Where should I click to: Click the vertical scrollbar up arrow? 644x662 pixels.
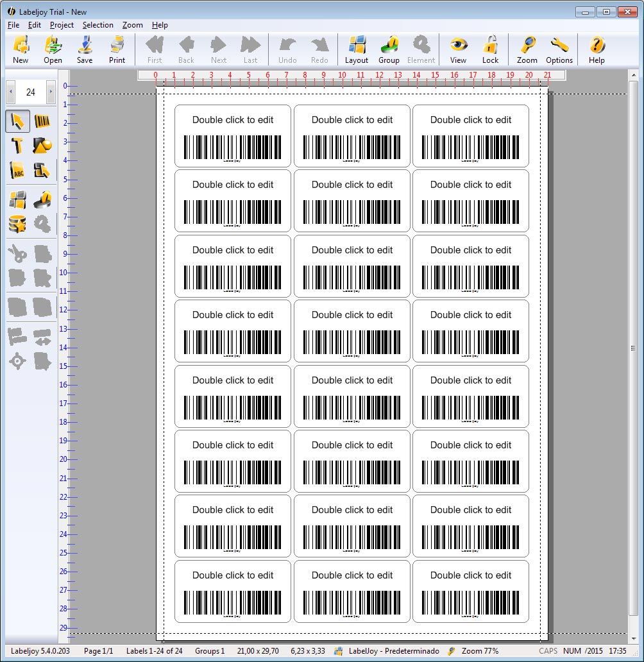click(634, 75)
